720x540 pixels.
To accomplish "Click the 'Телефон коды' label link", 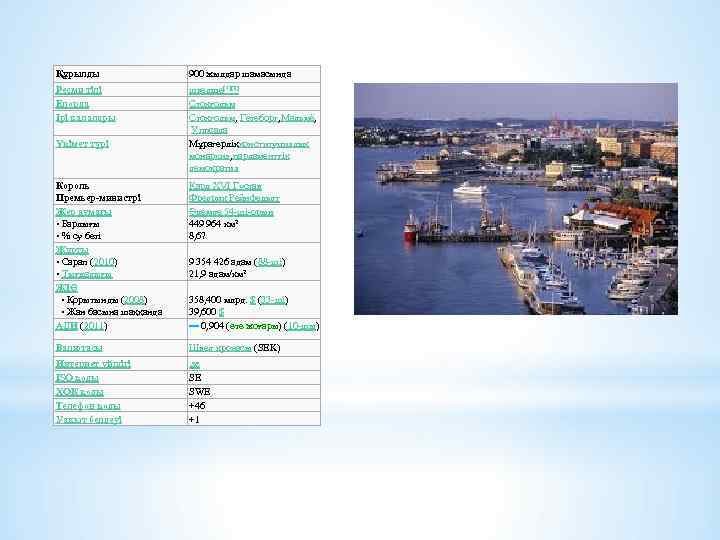I will [x=88, y=406].
